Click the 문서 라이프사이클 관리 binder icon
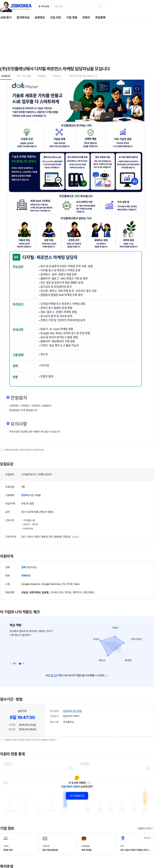The height and width of the screenshot is (868, 154). click(77, 180)
